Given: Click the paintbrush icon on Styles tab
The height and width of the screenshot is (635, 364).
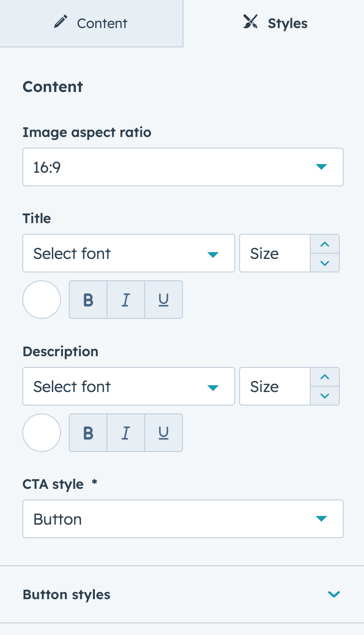Looking at the screenshot, I should click(x=250, y=22).
